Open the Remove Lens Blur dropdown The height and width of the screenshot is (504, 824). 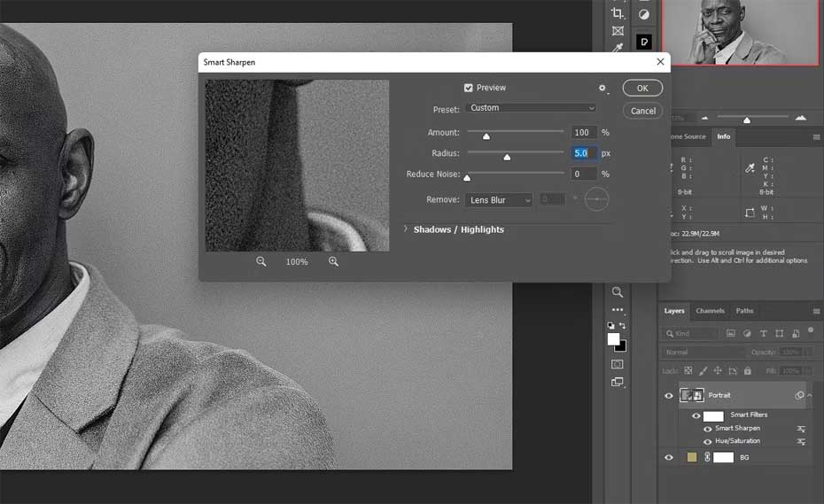(499, 200)
